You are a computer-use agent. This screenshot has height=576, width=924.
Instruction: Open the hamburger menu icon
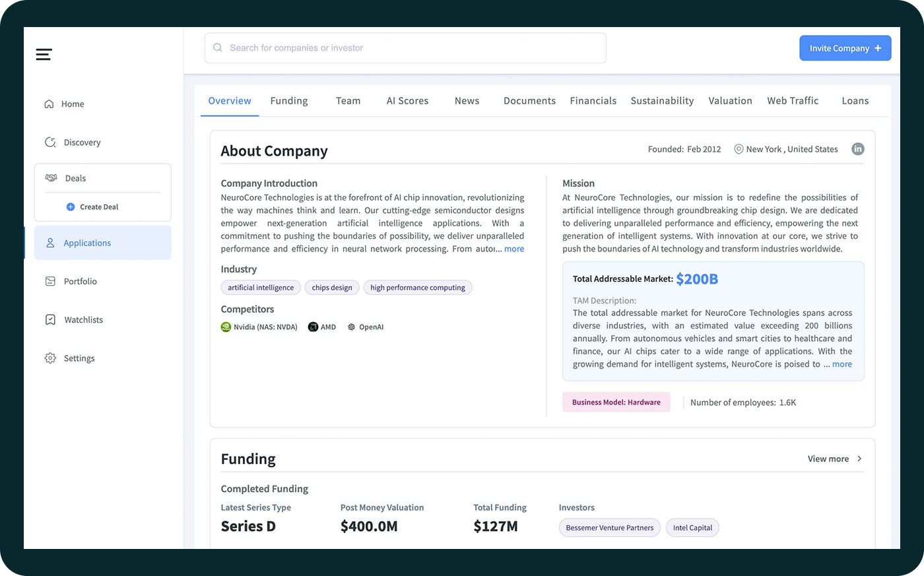[x=44, y=54]
